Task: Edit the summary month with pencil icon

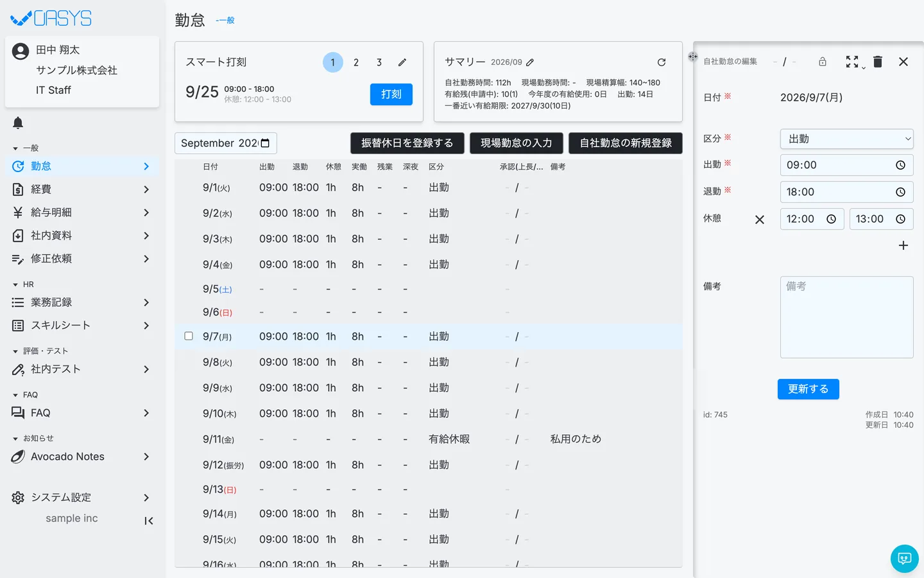Action: [x=530, y=62]
